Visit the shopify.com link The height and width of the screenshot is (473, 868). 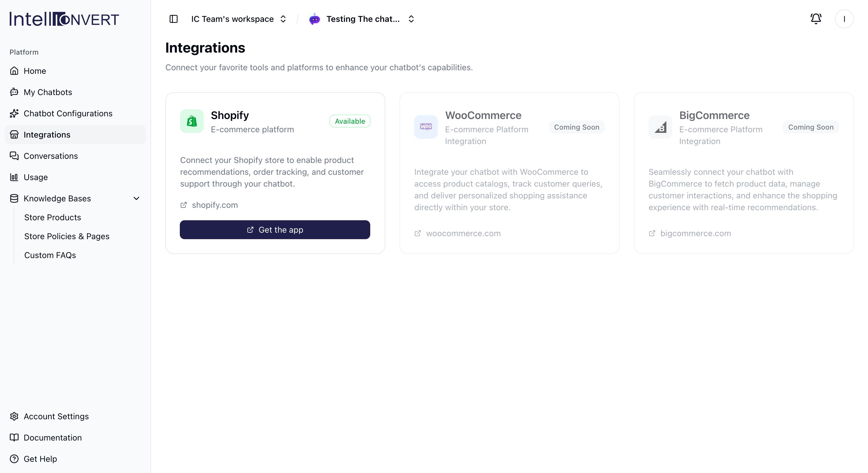[215, 205]
